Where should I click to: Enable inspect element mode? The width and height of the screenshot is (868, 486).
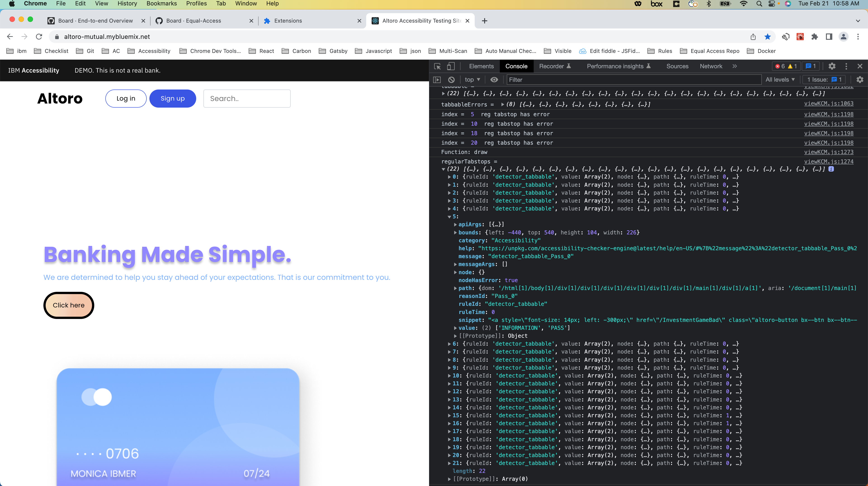[x=437, y=66]
